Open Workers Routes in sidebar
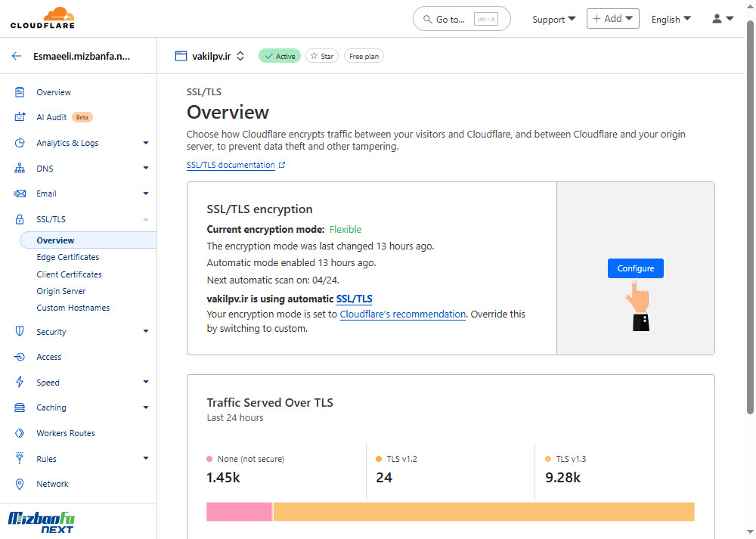The width and height of the screenshot is (756, 539). tap(66, 433)
